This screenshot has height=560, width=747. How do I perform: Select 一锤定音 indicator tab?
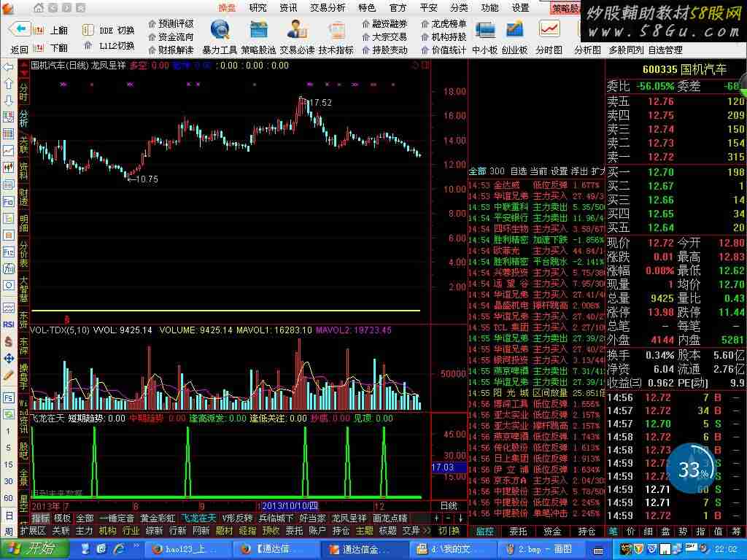point(116,518)
